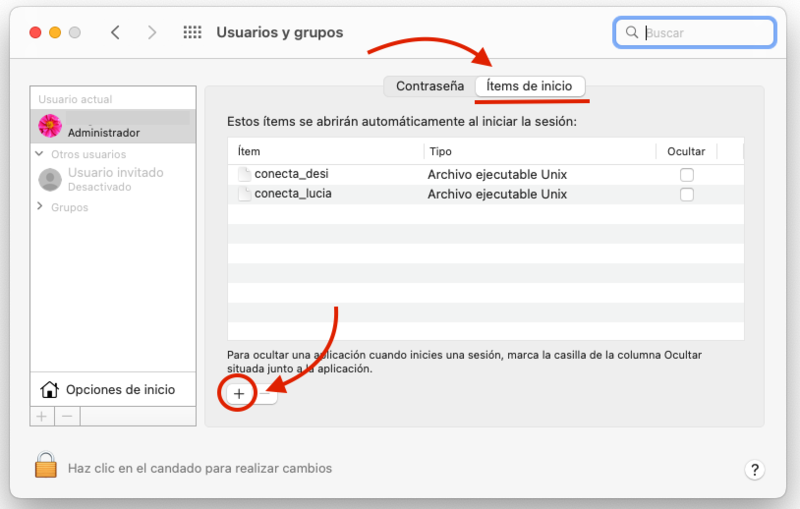Screen dimensions: 800x509
Task: Collapse the Otros usuarios section arrow
Action: point(40,154)
